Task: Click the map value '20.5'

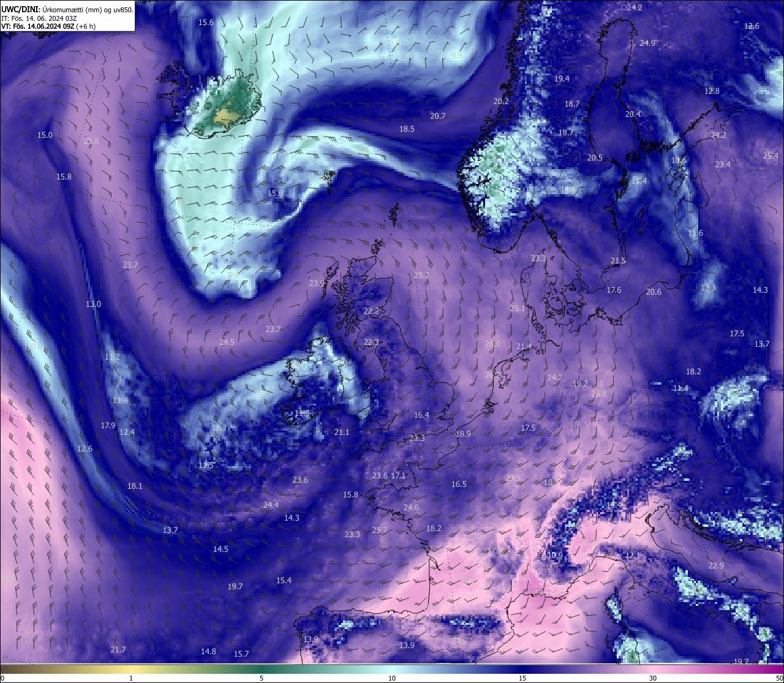Action: coord(595,157)
